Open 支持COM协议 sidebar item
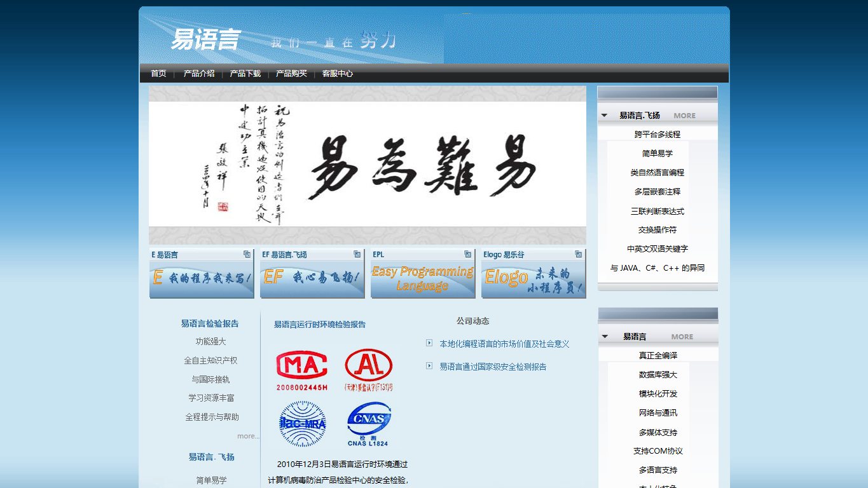This screenshot has width=868, height=488. (x=658, y=451)
